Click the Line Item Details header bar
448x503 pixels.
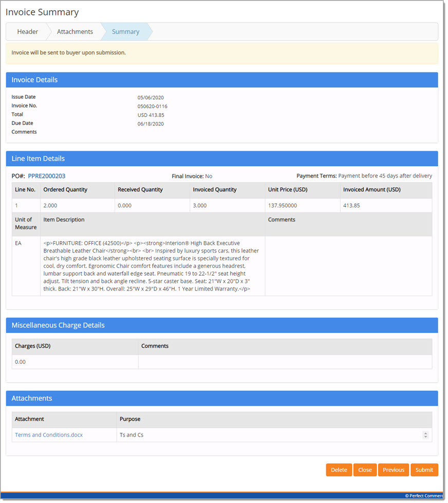click(x=39, y=158)
